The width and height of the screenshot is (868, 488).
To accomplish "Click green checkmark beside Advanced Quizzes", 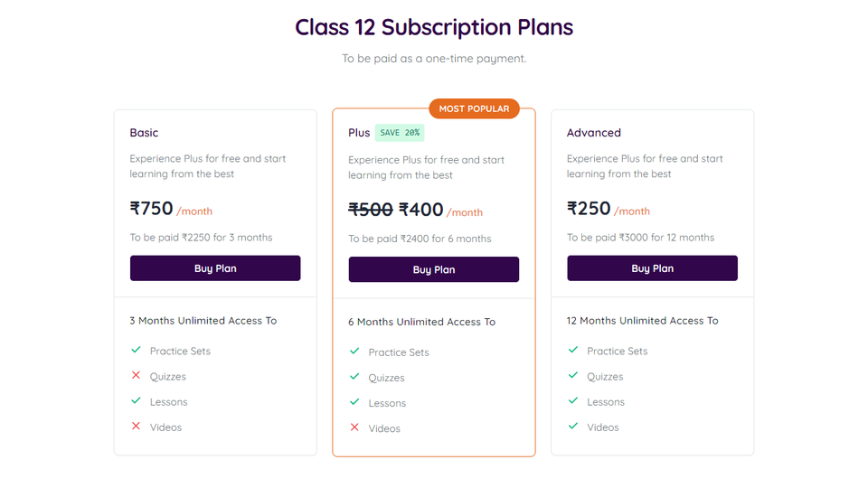I will click(x=573, y=375).
